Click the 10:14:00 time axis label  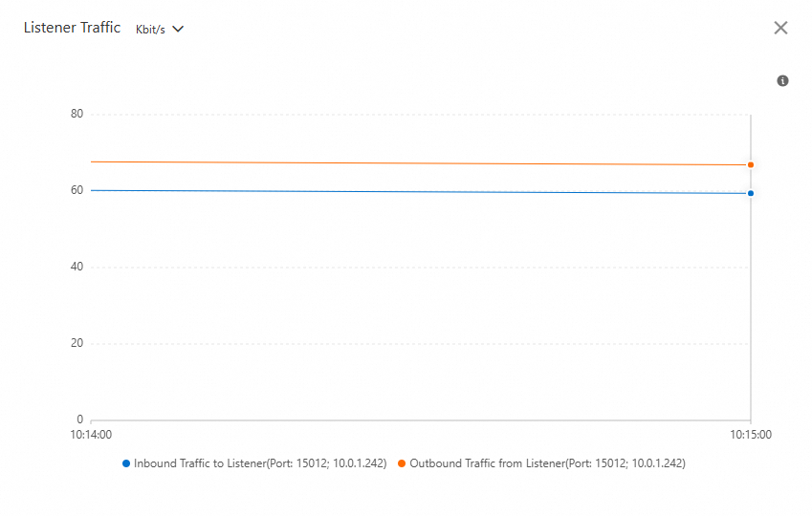pos(91,435)
